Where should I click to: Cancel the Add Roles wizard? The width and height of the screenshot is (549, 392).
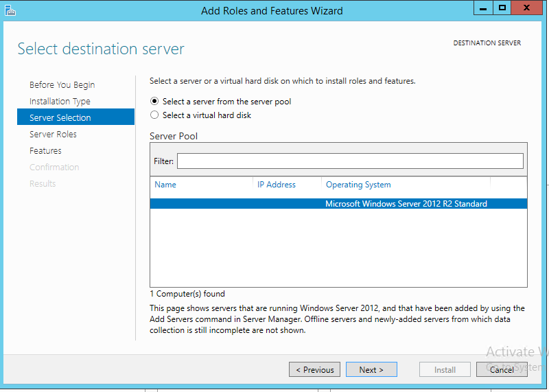(x=502, y=369)
